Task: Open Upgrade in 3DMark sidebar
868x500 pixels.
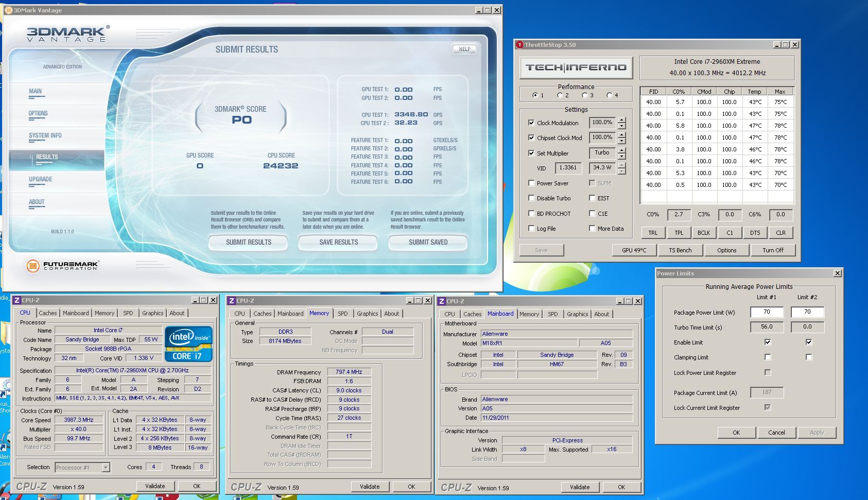Action: click(x=41, y=179)
